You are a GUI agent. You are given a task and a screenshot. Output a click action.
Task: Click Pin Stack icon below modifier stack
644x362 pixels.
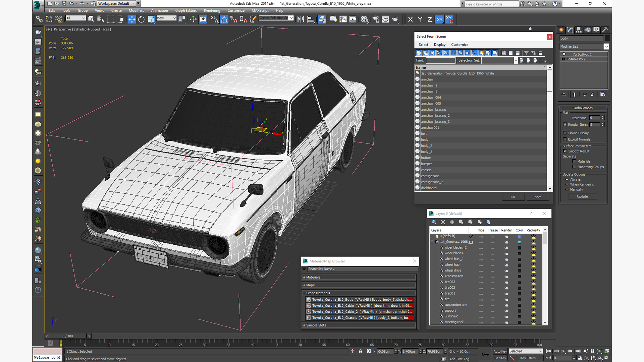pyautogui.click(x=564, y=95)
